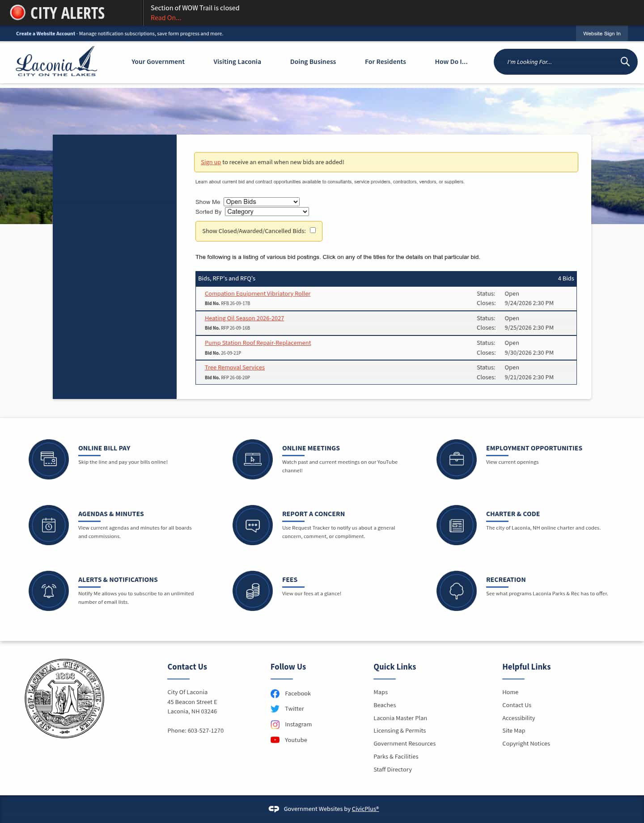Click the Recreation heading link

coord(506,580)
